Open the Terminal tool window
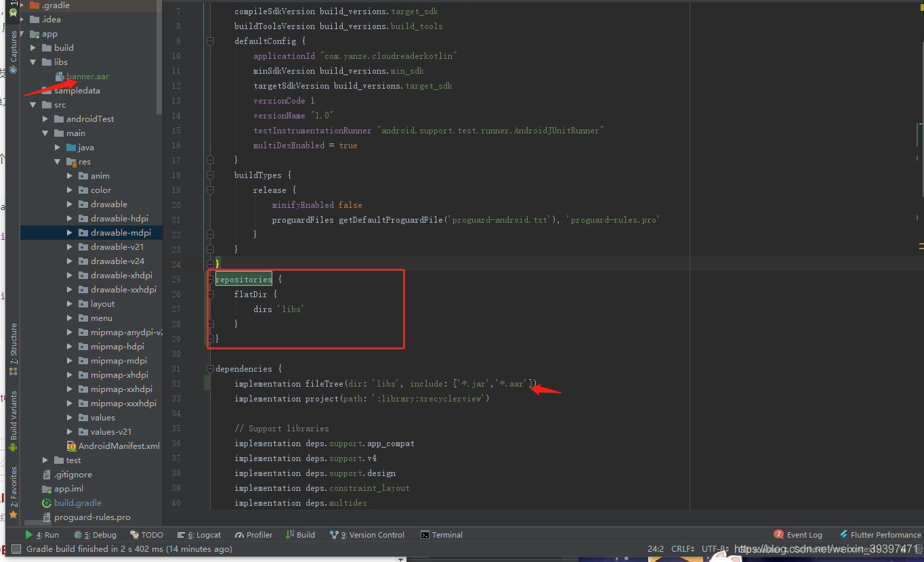924x562 pixels. (442, 535)
